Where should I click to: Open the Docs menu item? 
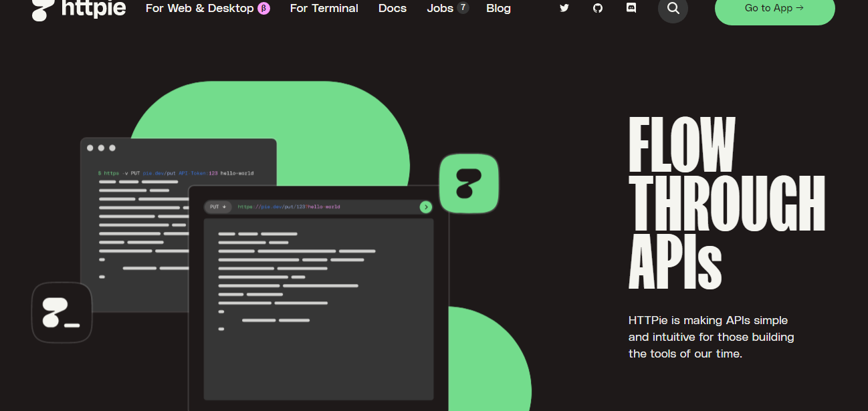click(x=393, y=8)
